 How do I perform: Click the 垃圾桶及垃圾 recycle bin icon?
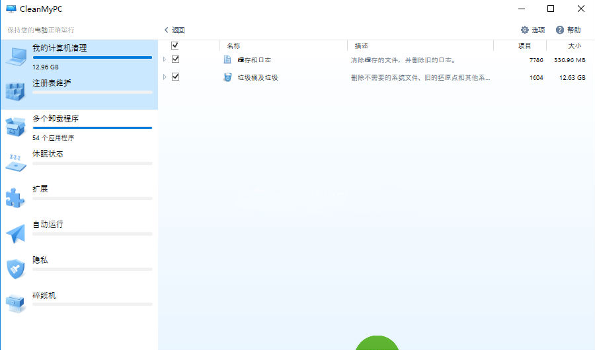click(227, 77)
